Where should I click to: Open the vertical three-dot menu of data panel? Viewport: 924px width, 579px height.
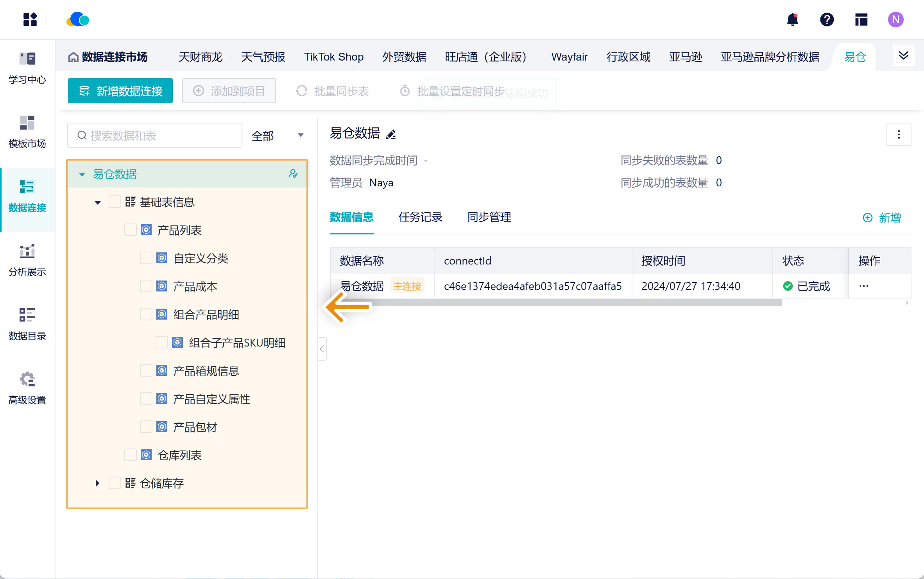point(899,134)
